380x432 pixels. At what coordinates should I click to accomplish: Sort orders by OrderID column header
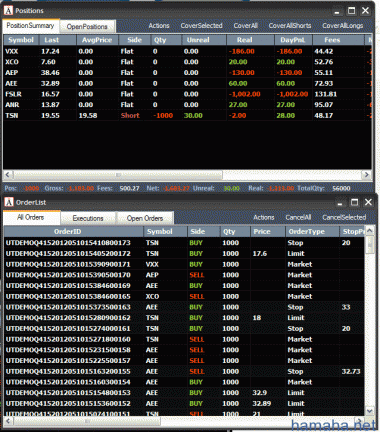[x=74, y=232]
